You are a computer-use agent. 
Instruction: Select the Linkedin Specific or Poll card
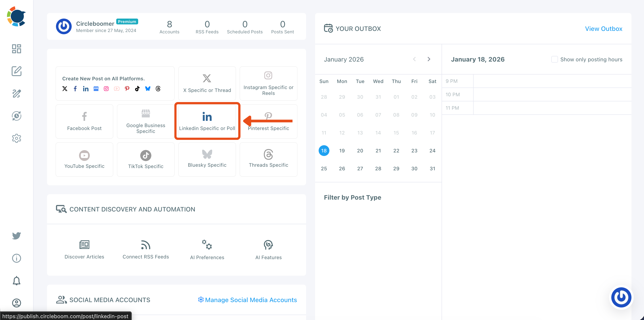point(207,121)
